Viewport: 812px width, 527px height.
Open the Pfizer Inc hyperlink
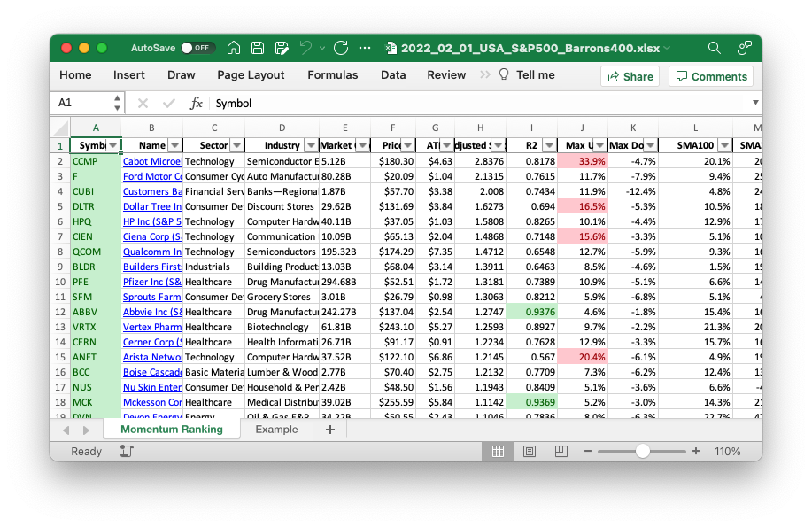pos(152,282)
